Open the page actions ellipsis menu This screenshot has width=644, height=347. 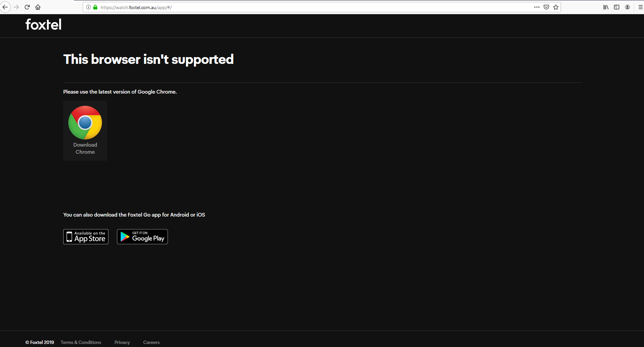pyautogui.click(x=537, y=7)
